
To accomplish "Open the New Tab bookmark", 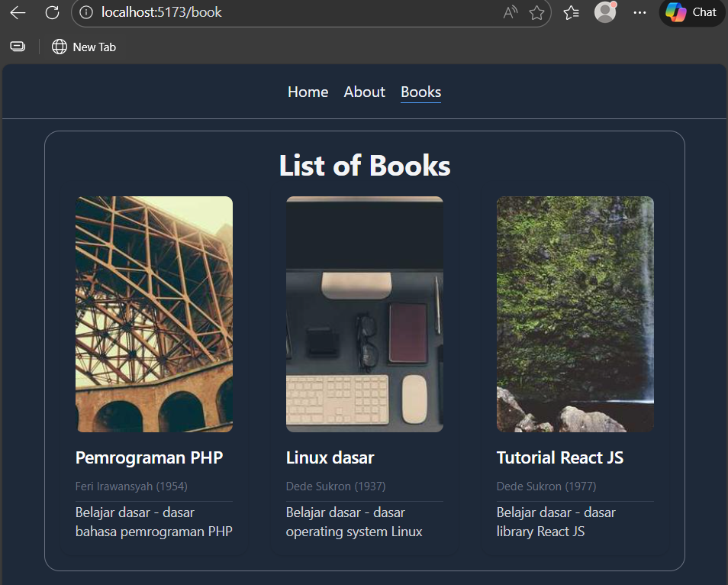I will point(84,47).
